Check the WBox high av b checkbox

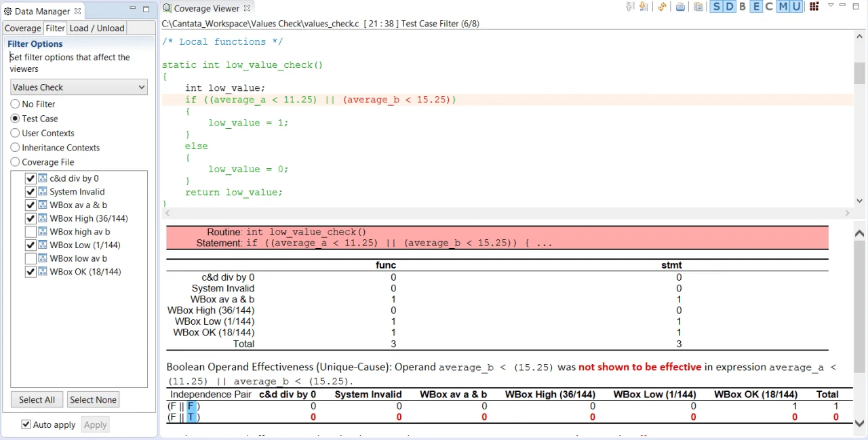coord(30,231)
